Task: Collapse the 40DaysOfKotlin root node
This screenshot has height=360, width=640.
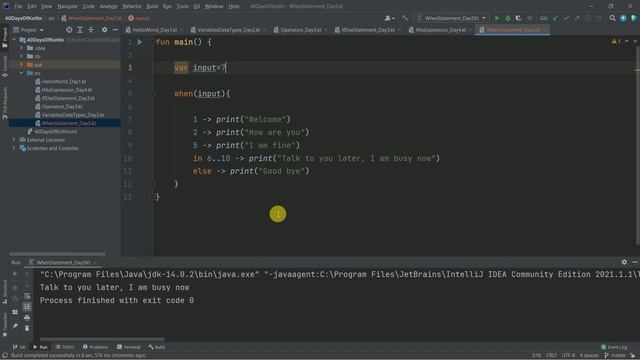Action: point(14,40)
